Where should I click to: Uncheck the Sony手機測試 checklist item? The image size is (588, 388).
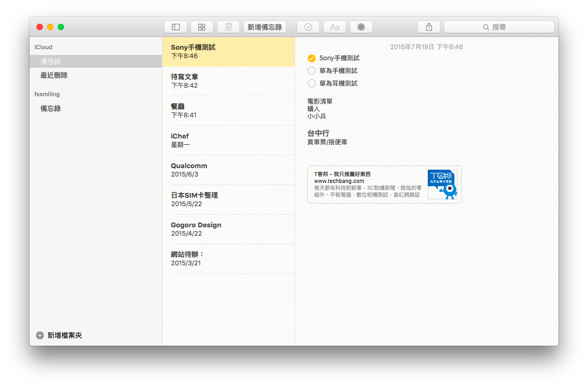pyautogui.click(x=311, y=58)
